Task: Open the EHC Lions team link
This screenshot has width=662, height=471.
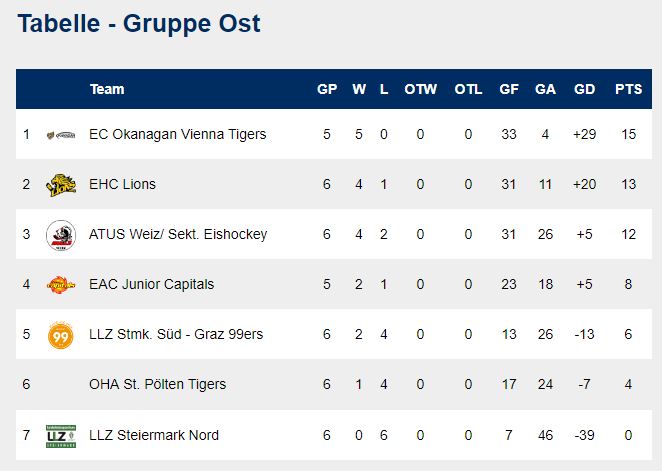Action: [x=122, y=184]
